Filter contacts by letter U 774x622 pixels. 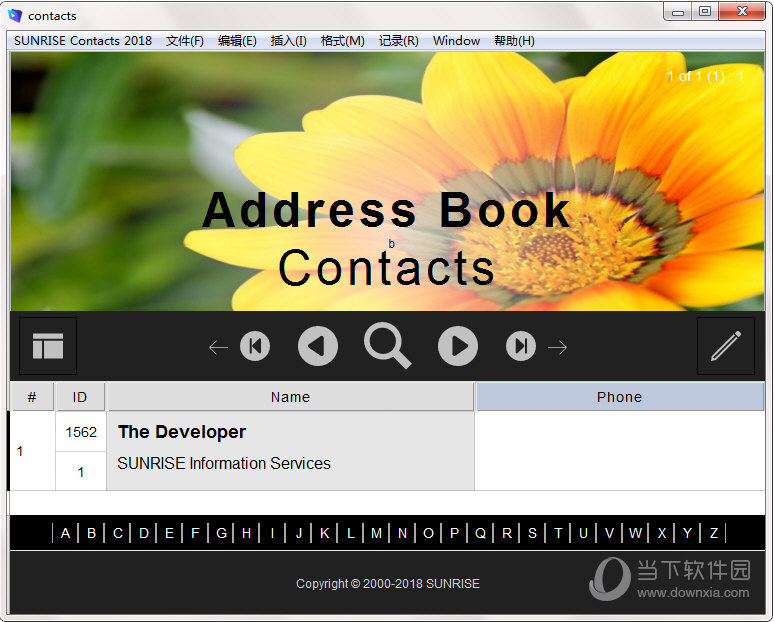click(x=583, y=533)
